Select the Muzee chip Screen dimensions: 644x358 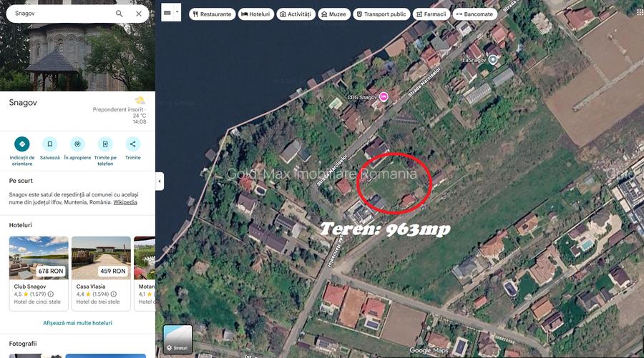click(334, 14)
